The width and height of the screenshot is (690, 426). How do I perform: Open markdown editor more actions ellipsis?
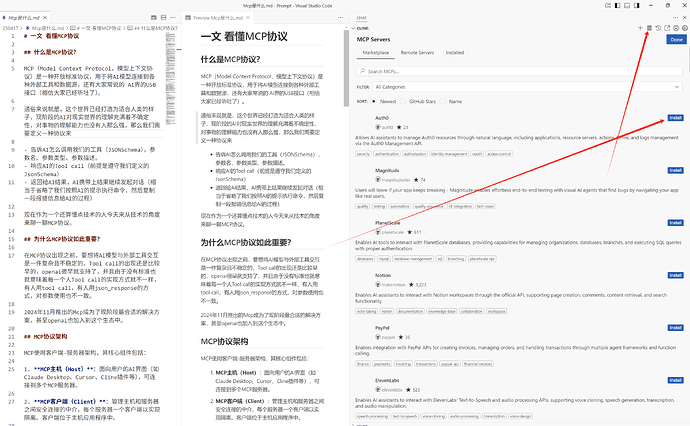(173, 18)
